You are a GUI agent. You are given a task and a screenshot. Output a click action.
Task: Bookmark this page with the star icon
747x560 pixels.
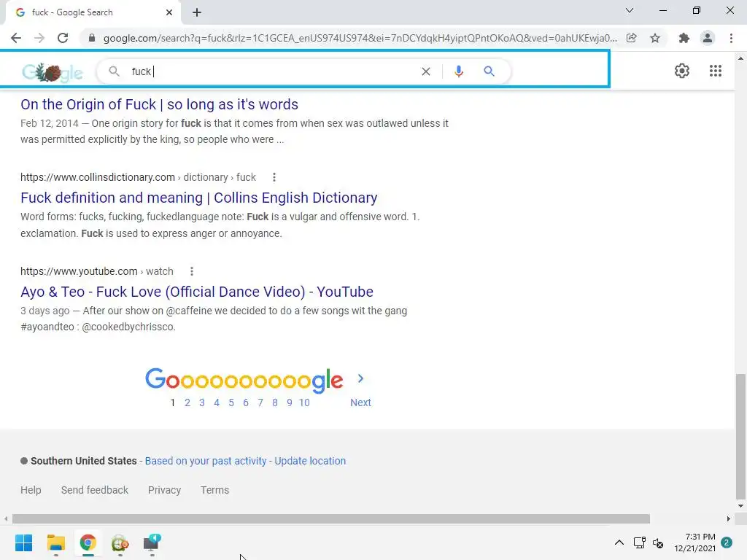tap(655, 38)
